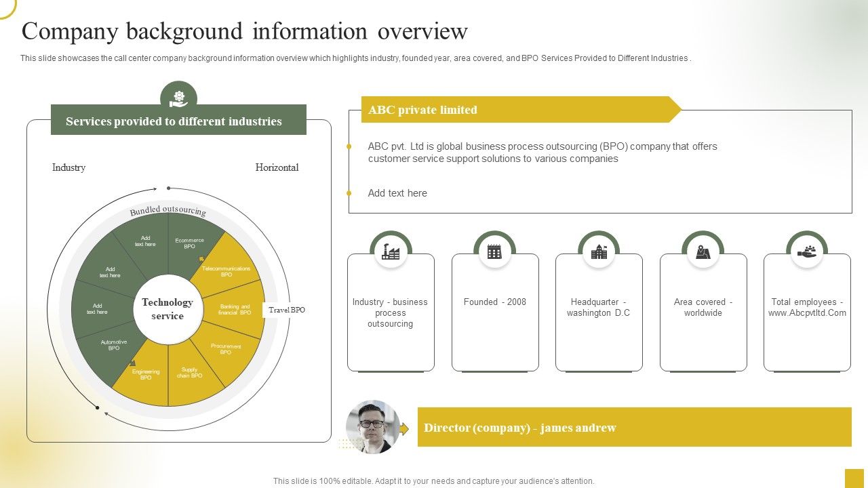Click the Technology service center circle
Screen dimensions: 868x488
point(167,309)
